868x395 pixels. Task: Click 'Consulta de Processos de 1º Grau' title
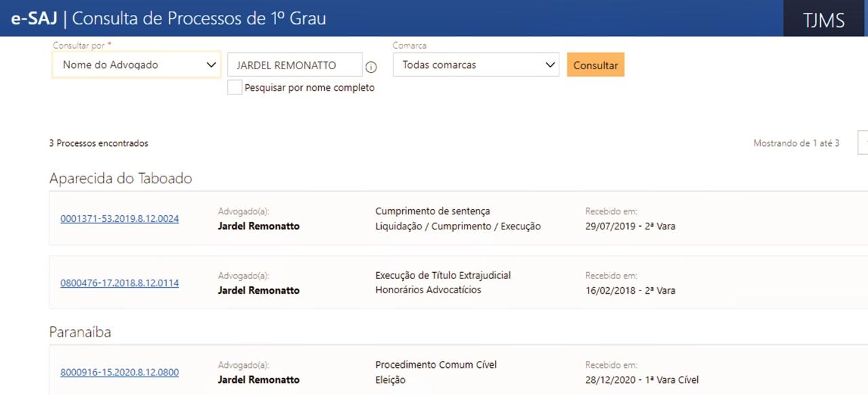[x=199, y=18]
